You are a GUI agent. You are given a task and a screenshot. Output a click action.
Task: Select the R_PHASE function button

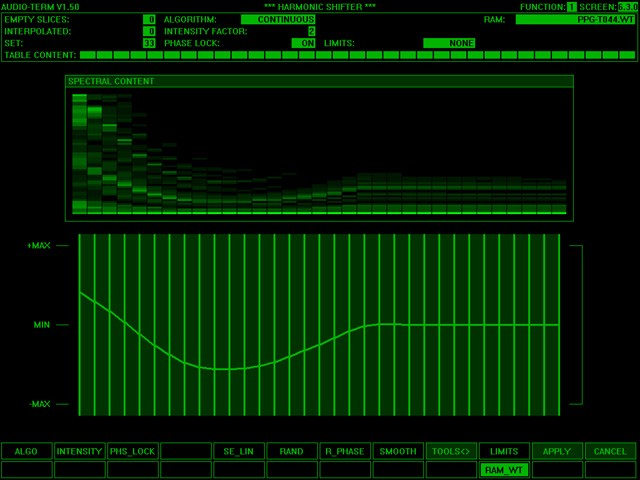coord(345,451)
